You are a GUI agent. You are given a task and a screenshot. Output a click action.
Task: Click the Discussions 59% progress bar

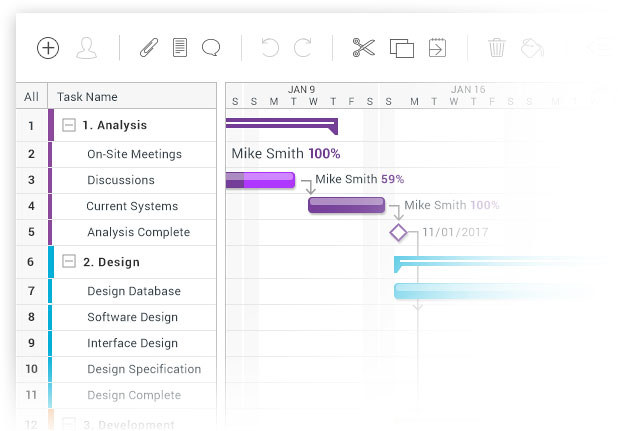click(260, 180)
